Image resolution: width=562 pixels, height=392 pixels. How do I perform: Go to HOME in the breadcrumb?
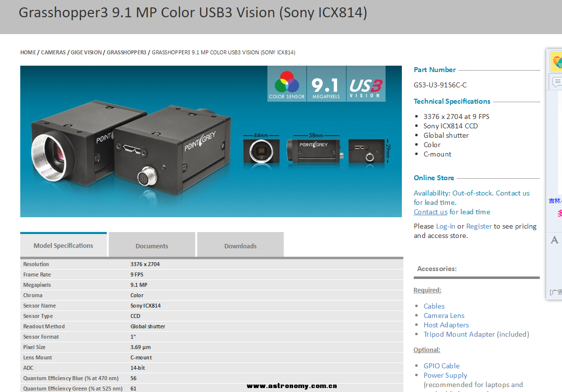tap(28, 52)
